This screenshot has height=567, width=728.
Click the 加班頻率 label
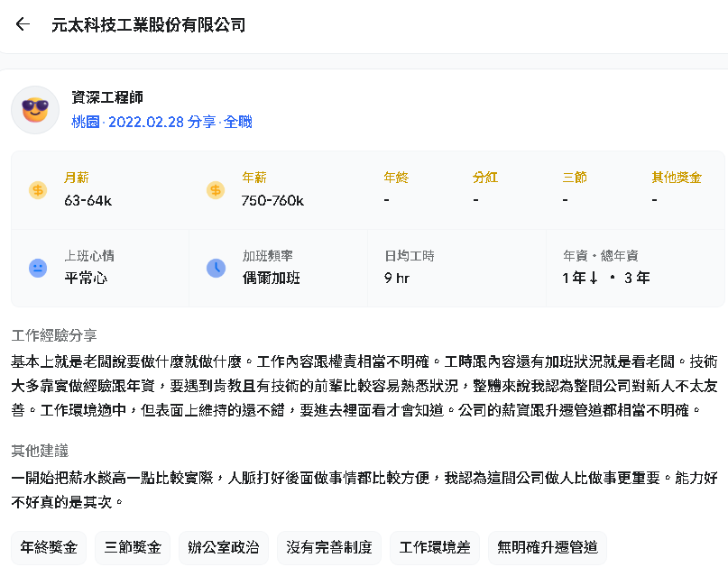tap(267, 256)
